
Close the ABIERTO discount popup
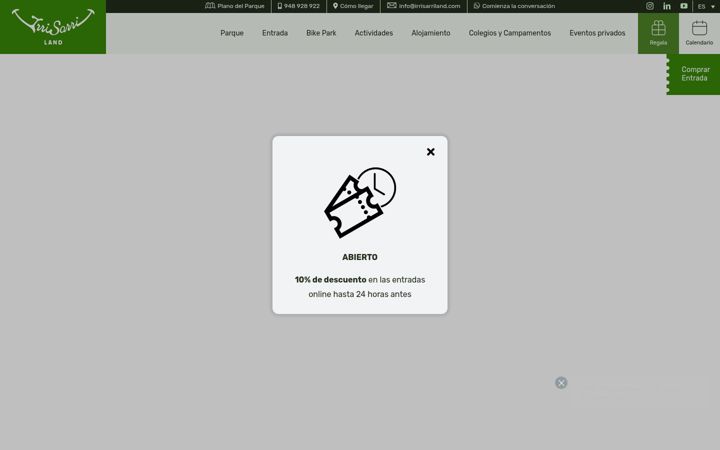pyautogui.click(x=430, y=152)
